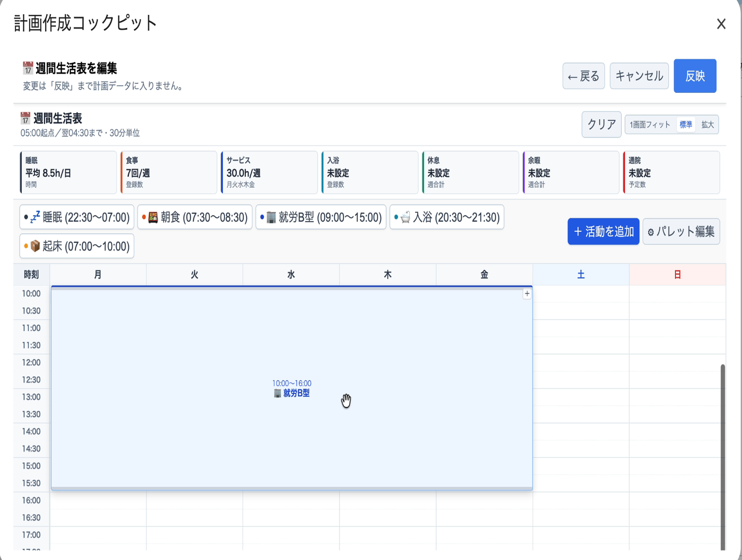Close the 計画作成コックピット dialog

721,24
